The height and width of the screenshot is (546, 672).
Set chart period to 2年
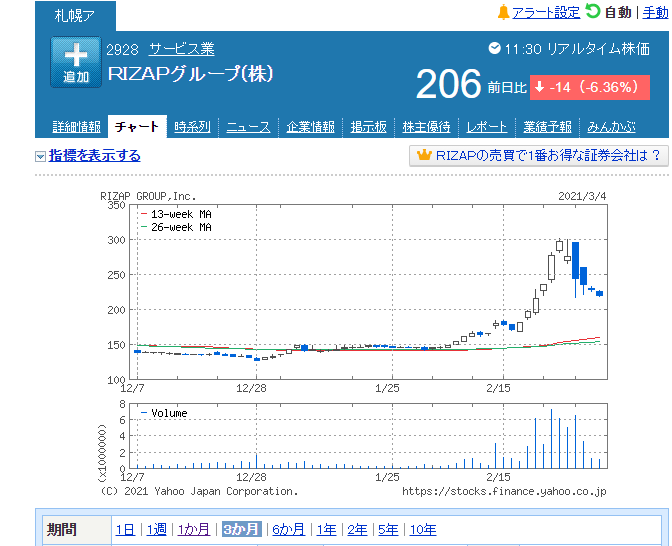tap(357, 530)
